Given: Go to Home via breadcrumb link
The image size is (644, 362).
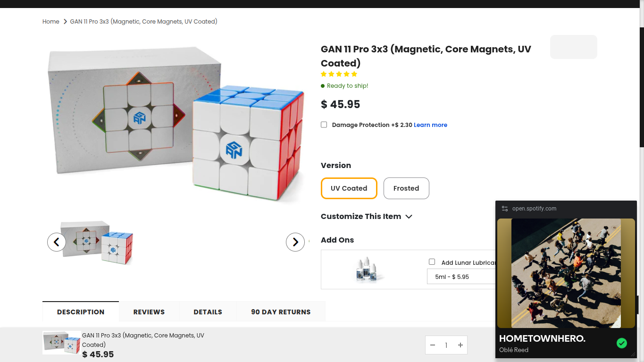Looking at the screenshot, I should point(51,22).
